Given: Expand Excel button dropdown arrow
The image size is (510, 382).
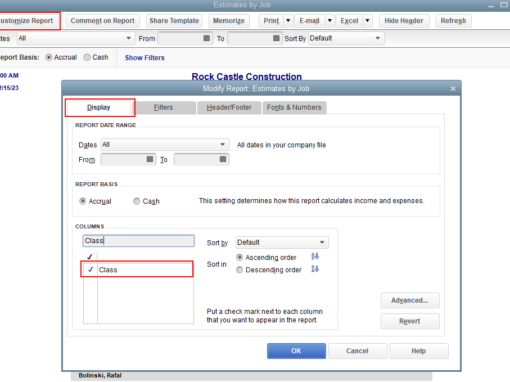Looking at the screenshot, I should point(367,21).
